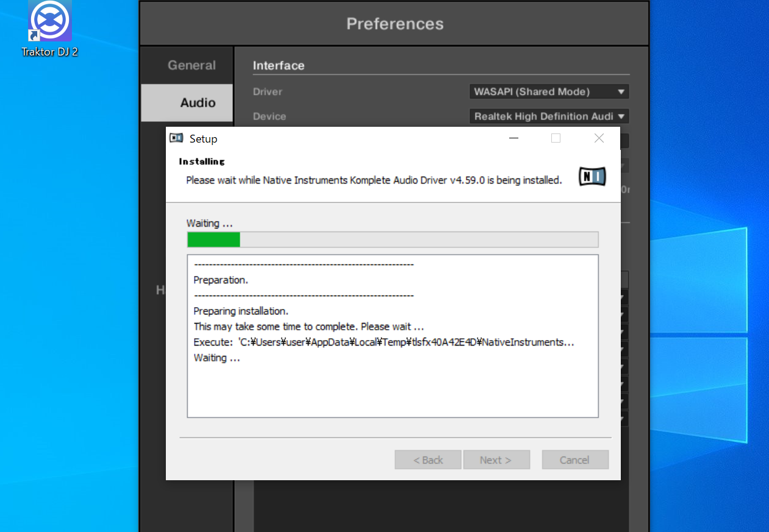769x532 pixels.
Task: Click the Native Instruments logo in installer header
Action: click(592, 177)
